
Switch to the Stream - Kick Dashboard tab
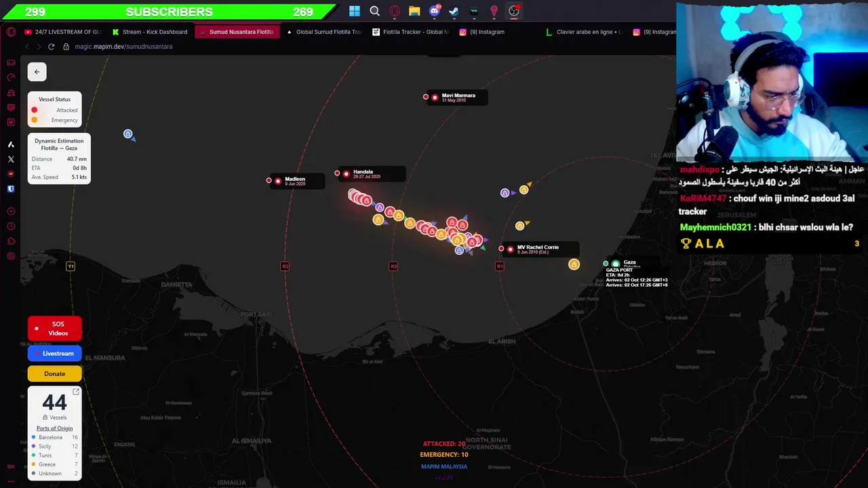149,32
